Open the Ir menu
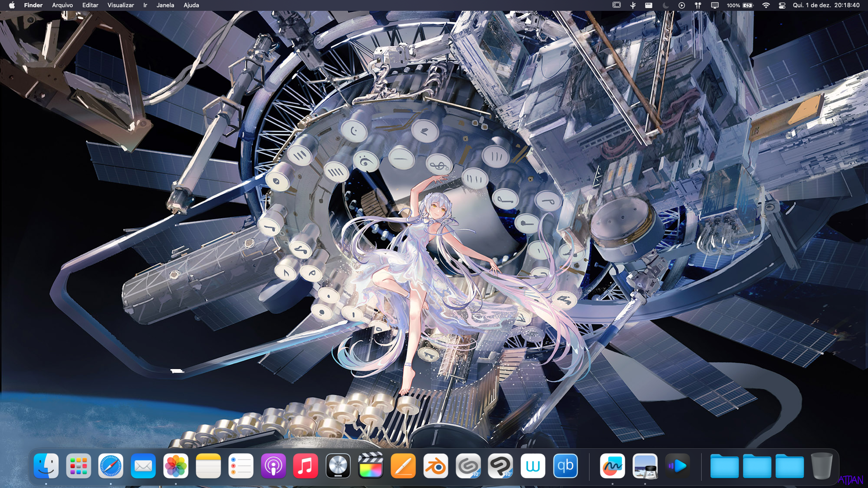This screenshot has width=868, height=488. [145, 5]
